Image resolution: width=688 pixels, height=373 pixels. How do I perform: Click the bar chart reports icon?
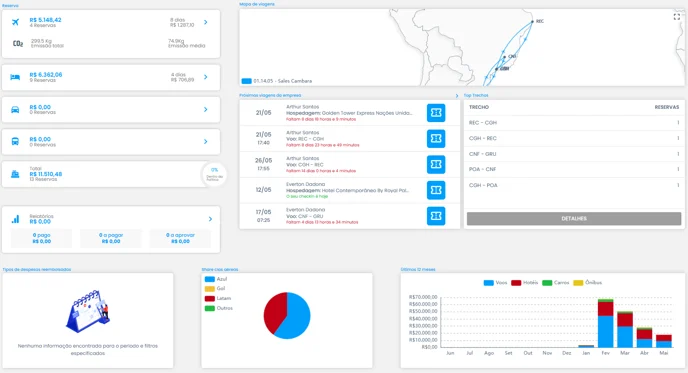click(15, 219)
